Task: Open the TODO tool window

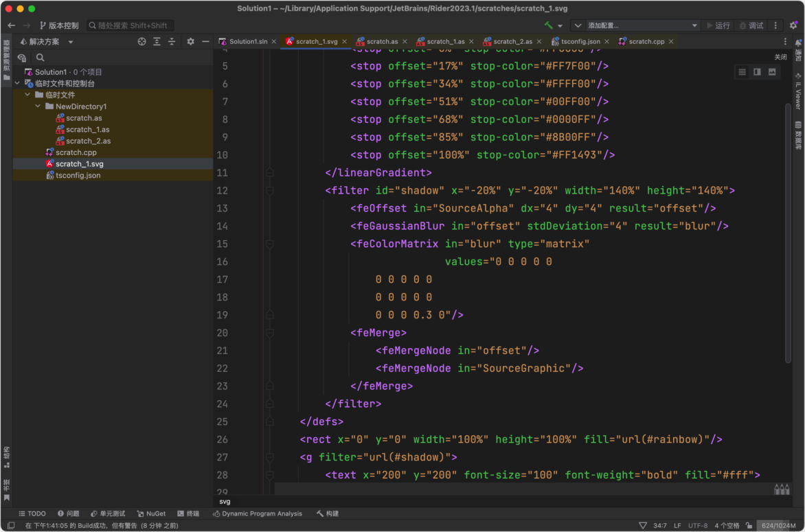Action: (32, 513)
